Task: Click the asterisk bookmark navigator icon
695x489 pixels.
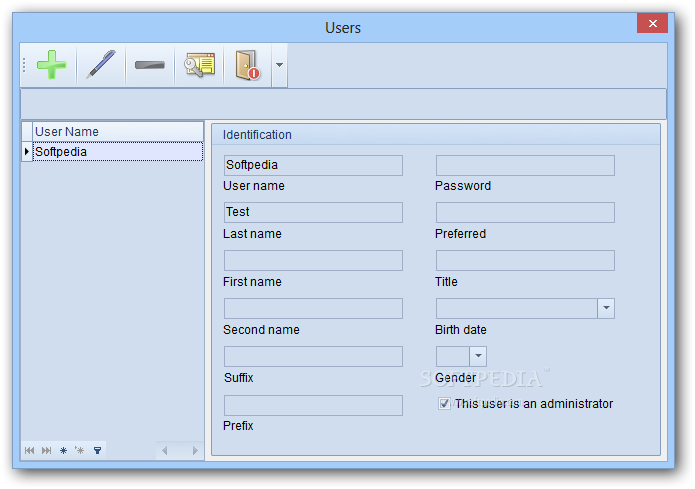Action: tap(63, 450)
